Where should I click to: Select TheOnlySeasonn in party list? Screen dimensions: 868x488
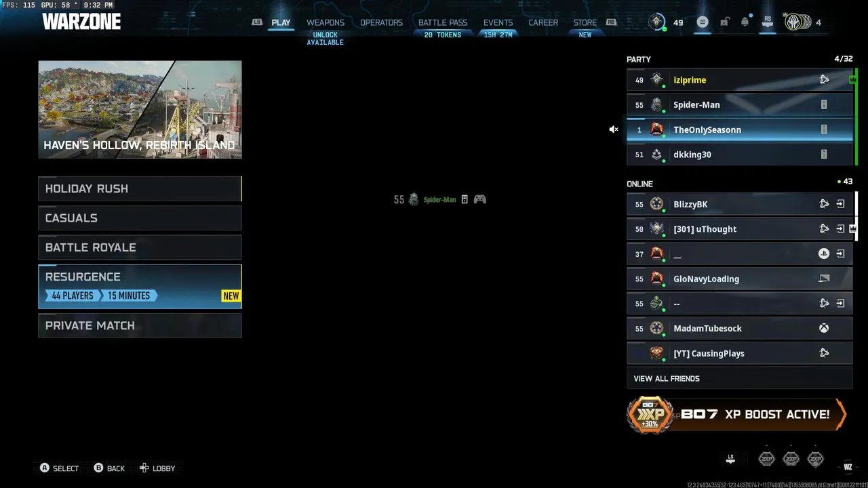coord(740,129)
